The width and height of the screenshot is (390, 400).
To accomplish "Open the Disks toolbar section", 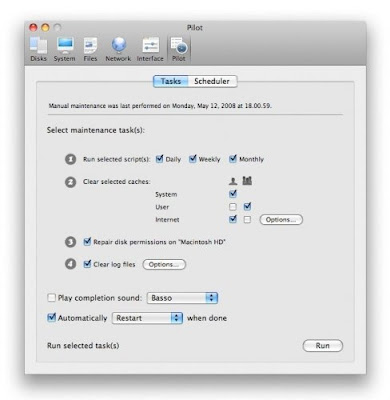I will click(38, 49).
